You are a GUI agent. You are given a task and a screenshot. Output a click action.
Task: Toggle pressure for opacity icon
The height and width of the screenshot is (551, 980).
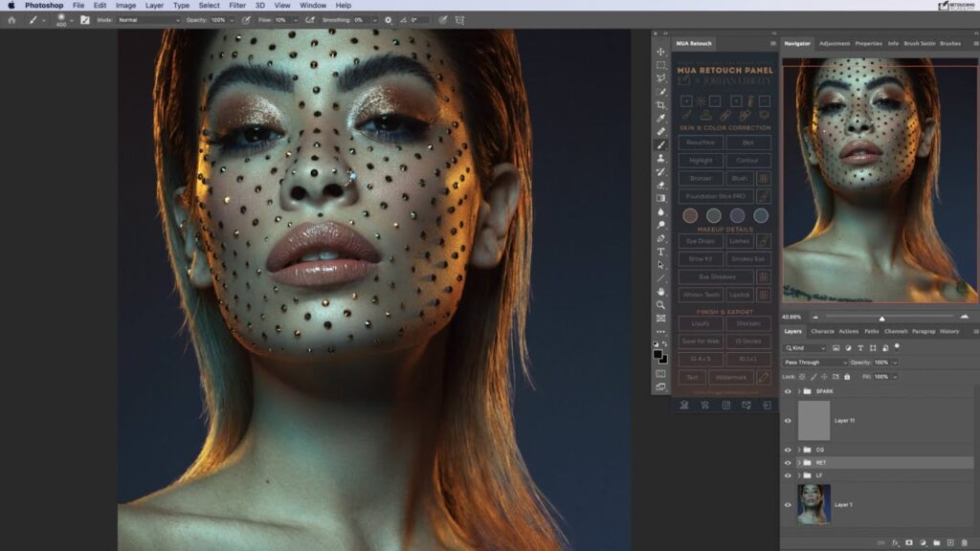click(246, 20)
